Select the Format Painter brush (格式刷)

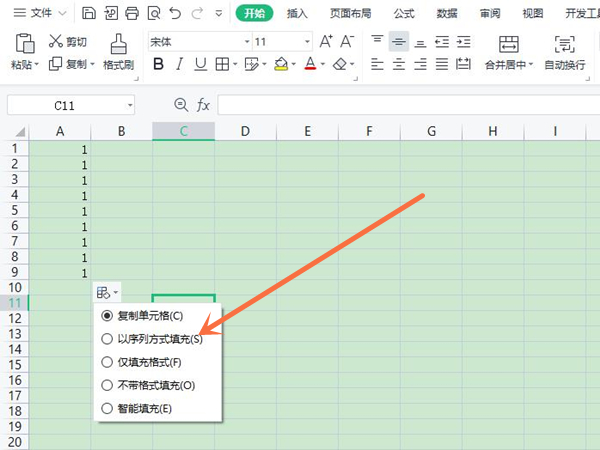119,51
